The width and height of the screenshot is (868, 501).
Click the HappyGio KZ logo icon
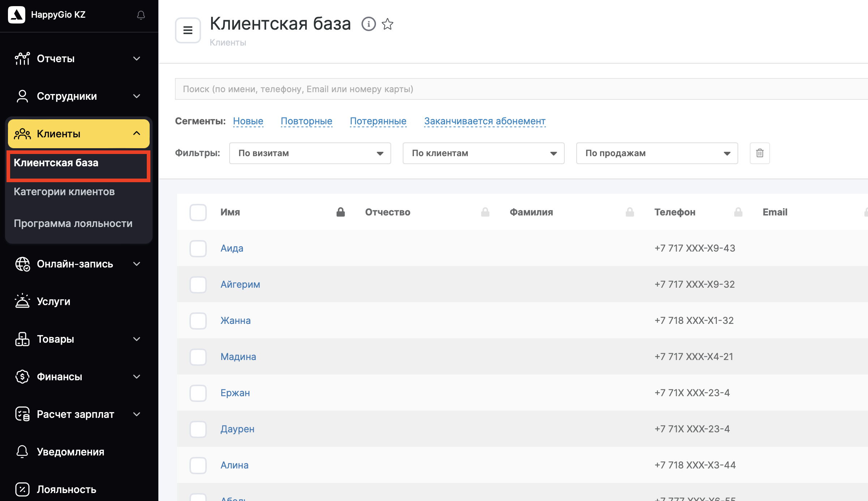(x=17, y=15)
